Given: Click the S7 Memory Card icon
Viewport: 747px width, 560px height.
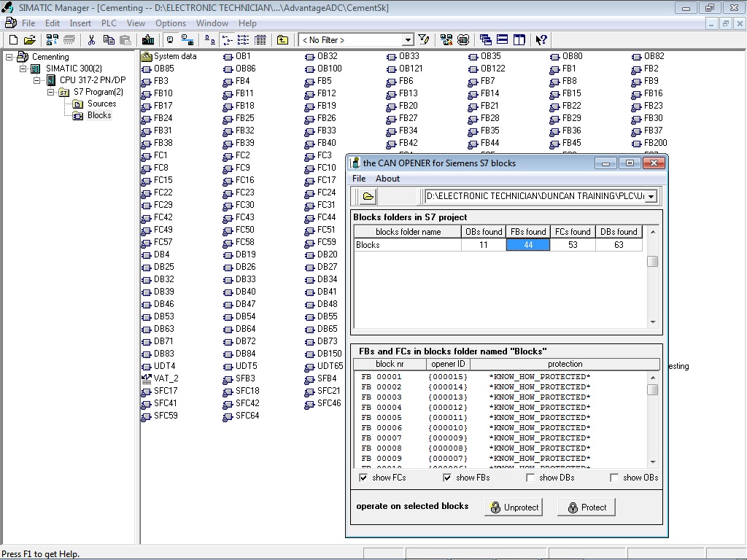Looking at the screenshot, I should [69, 40].
